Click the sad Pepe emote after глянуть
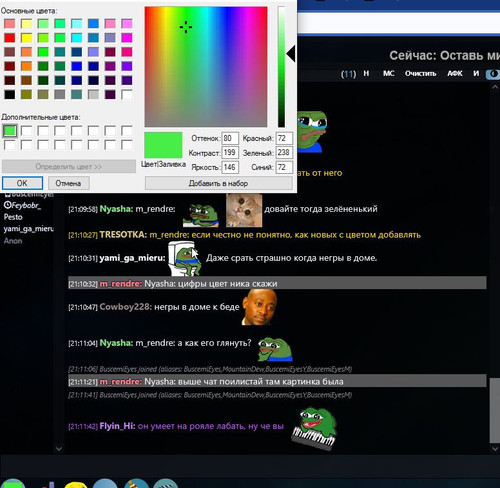This screenshot has width=500, height=488. coord(275,349)
